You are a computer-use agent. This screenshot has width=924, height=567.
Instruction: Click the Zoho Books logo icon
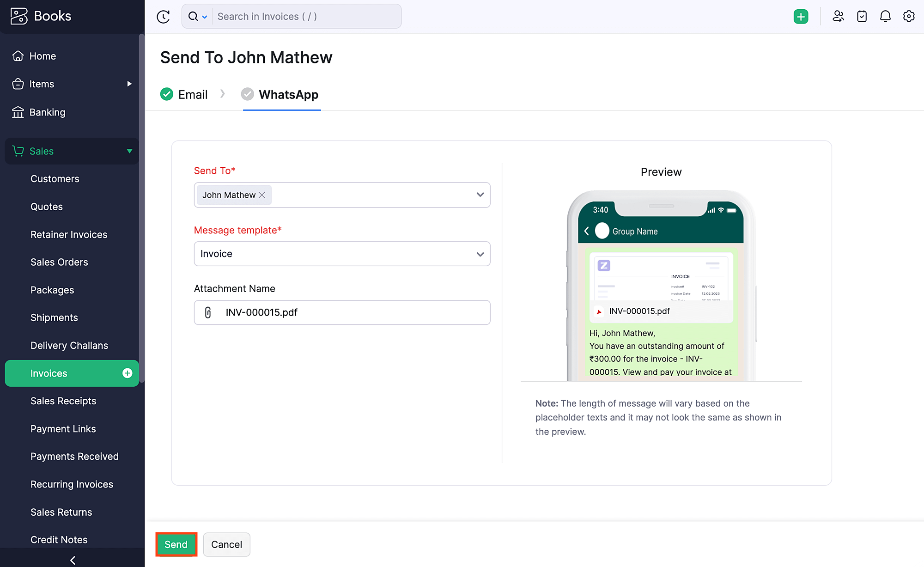coord(19,15)
